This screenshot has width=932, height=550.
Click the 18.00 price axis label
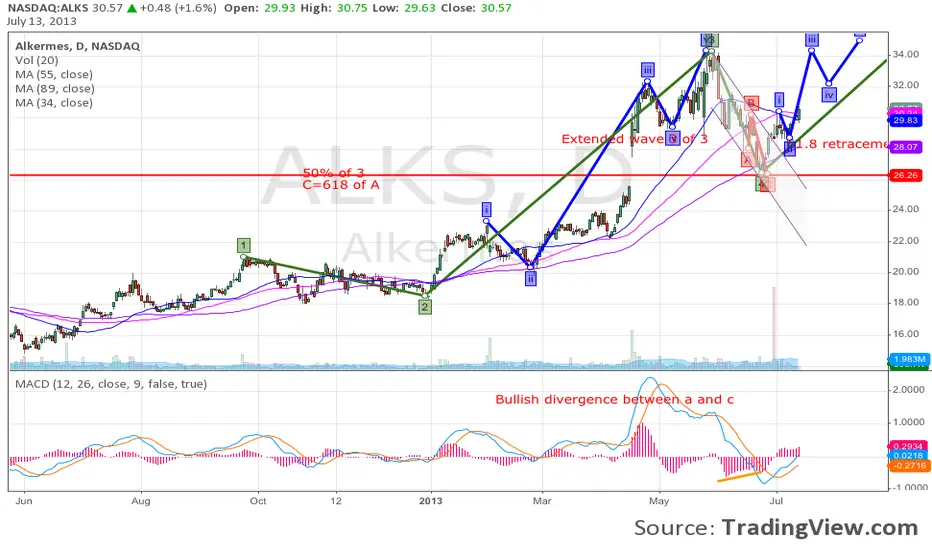(x=906, y=303)
